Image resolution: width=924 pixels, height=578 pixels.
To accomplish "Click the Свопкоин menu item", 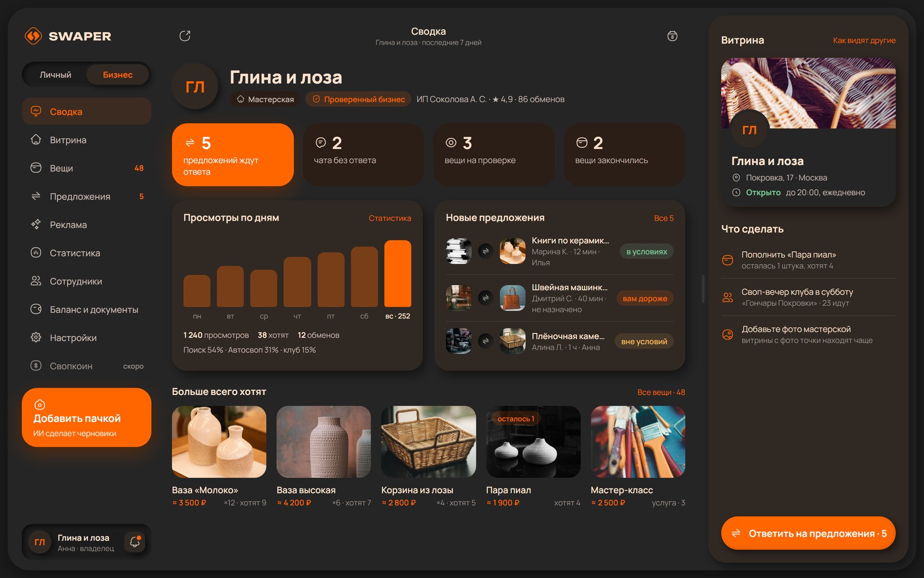I will 87,366.
